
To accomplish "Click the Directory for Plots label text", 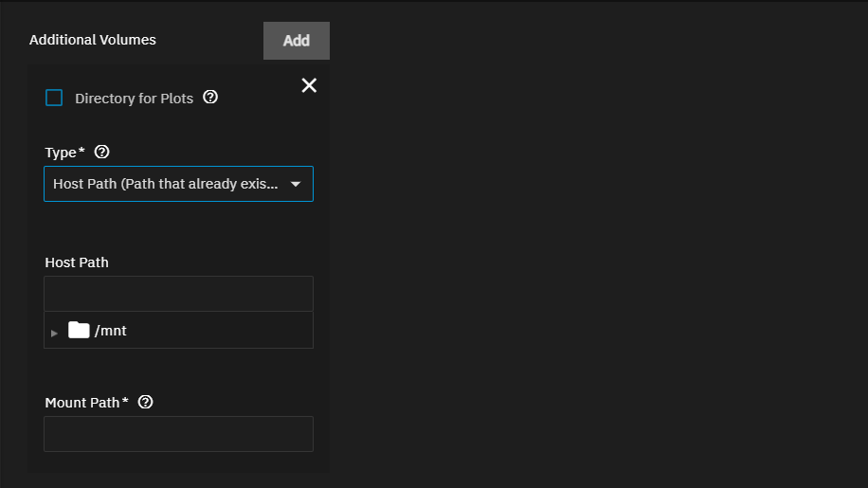I will coord(134,99).
